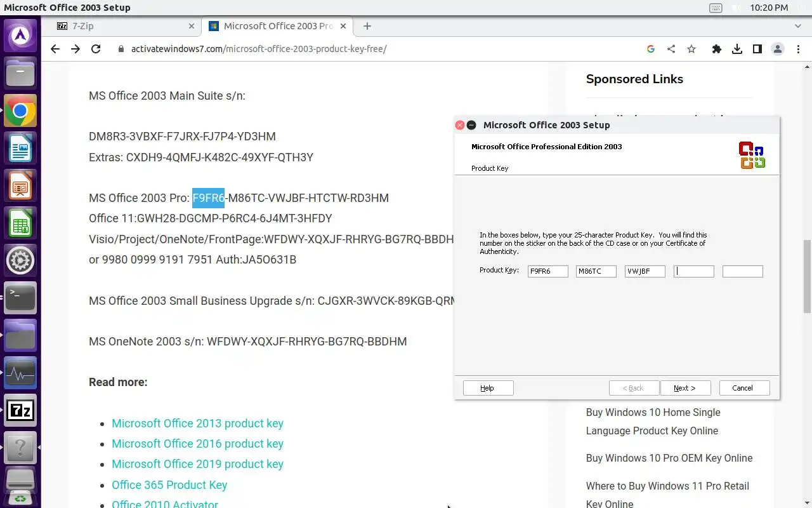
Task: Switch to Microsoft Office 2003 Product tab
Action: (277, 26)
